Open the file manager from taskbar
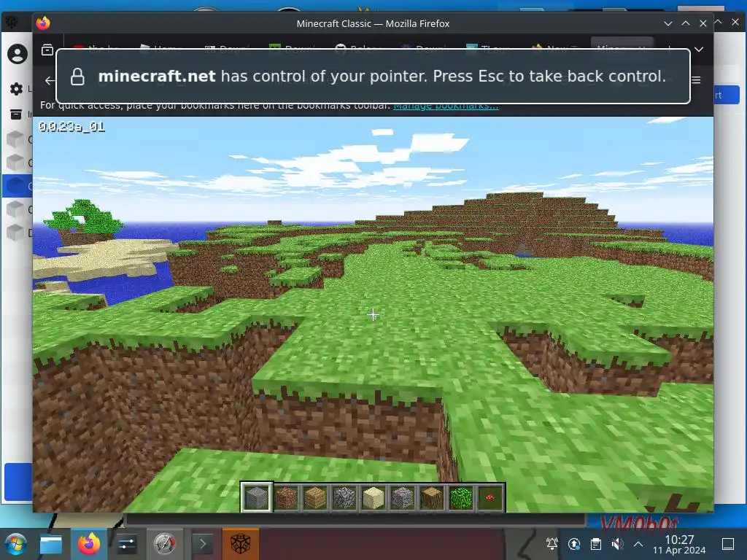 pyautogui.click(x=50, y=544)
